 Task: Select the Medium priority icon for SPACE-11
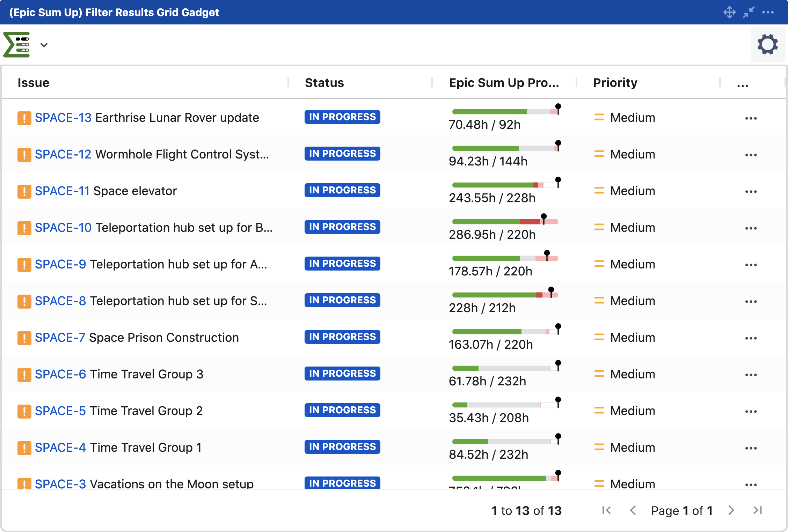[x=599, y=191]
